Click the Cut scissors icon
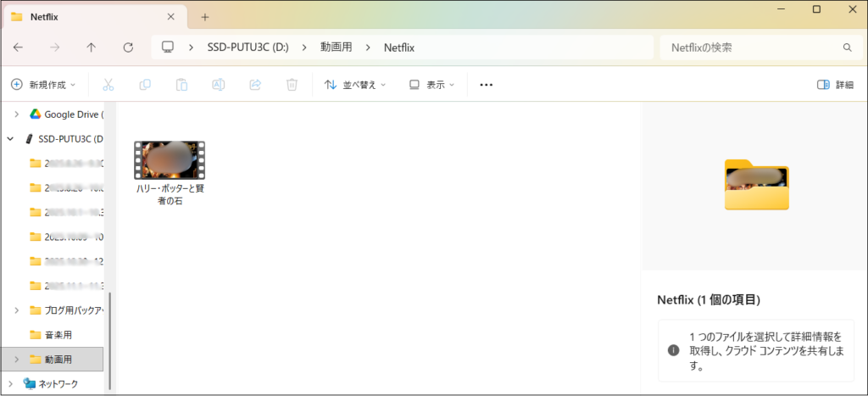Viewport: 868px width, 396px height. (108, 85)
